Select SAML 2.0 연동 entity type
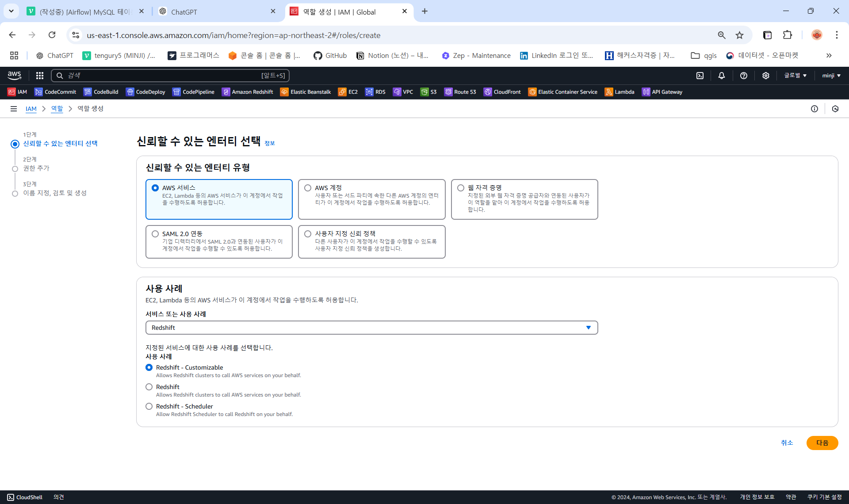849x504 pixels. coord(155,234)
